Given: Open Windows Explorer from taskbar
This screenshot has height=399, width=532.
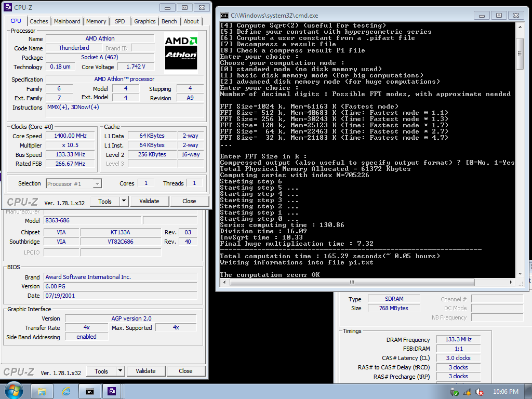Looking at the screenshot, I should (x=42, y=392).
